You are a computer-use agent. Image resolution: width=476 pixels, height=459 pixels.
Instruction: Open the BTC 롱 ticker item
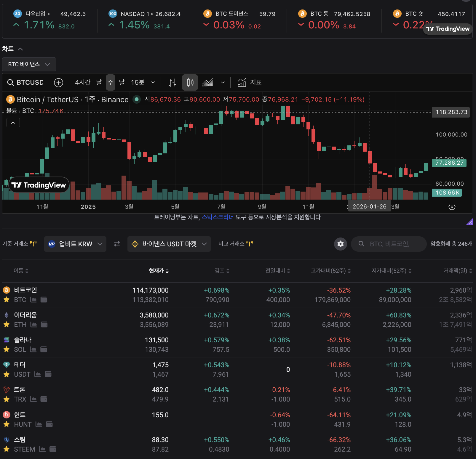334,20
